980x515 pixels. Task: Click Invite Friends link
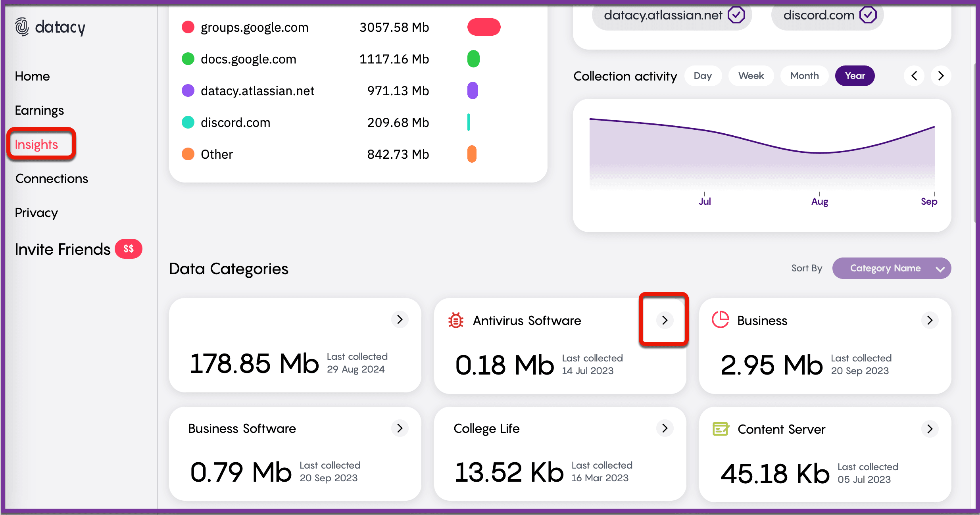point(63,249)
